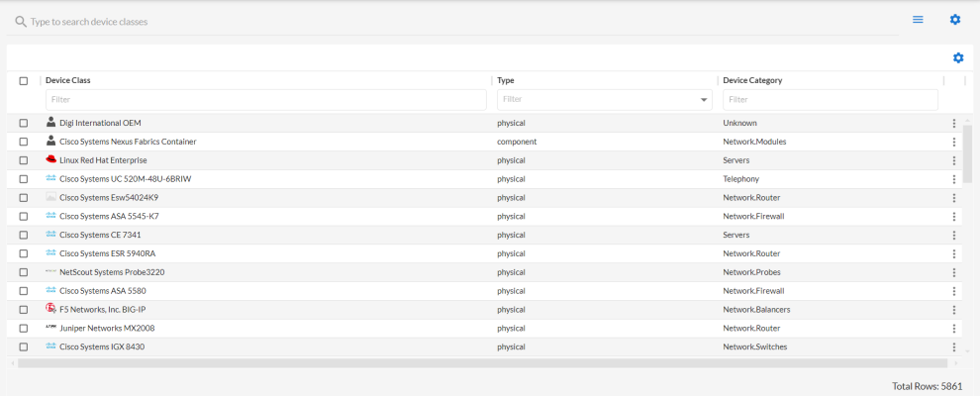Click the person icon beside Digi International OEM
The height and width of the screenshot is (396, 980).
[x=51, y=123]
